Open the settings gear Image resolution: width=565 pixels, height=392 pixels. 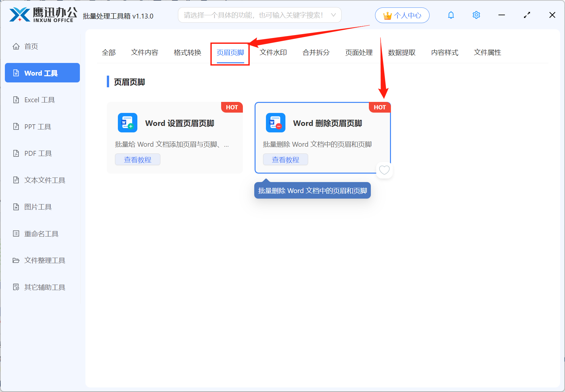(x=476, y=15)
